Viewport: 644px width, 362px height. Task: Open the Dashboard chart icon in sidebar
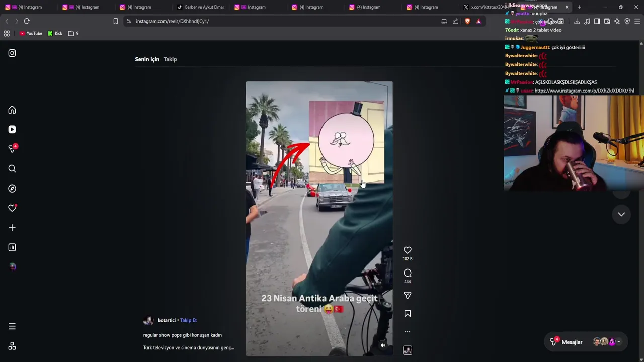pos(12,247)
